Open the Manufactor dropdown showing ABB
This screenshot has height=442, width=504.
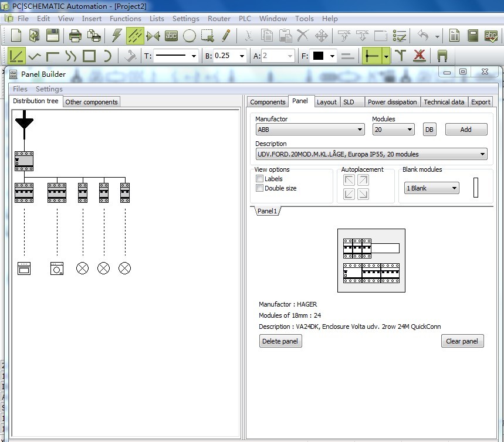click(x=310, y=130)
